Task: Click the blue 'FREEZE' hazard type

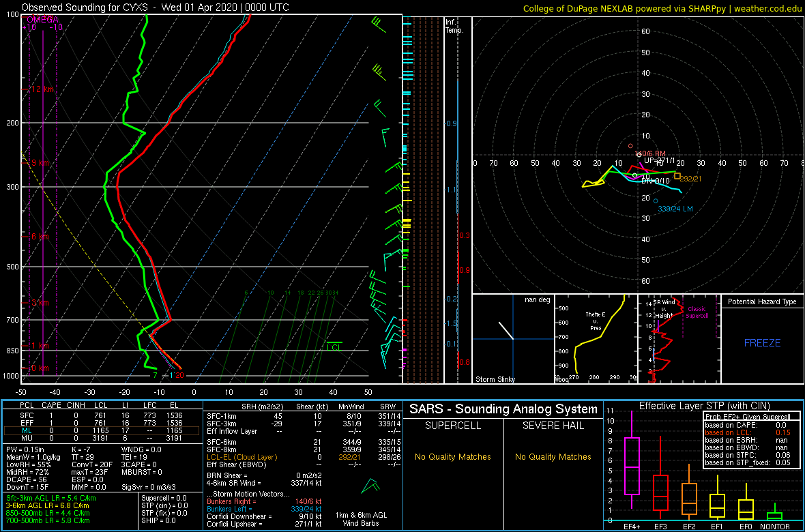Action: [762, 342]
